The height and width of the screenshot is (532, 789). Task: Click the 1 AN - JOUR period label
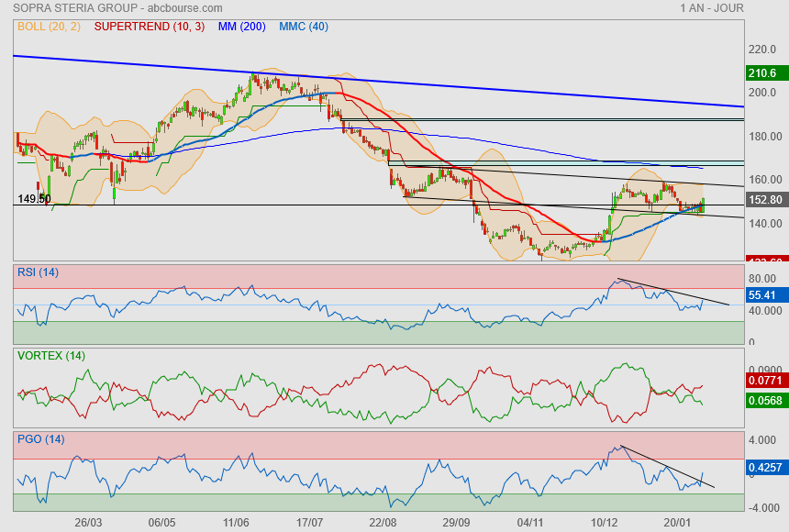coord(711,8)
